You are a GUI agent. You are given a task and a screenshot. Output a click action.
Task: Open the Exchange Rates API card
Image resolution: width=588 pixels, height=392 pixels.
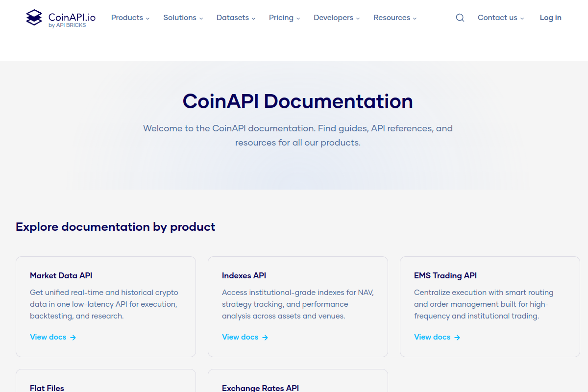pos(298,381)
